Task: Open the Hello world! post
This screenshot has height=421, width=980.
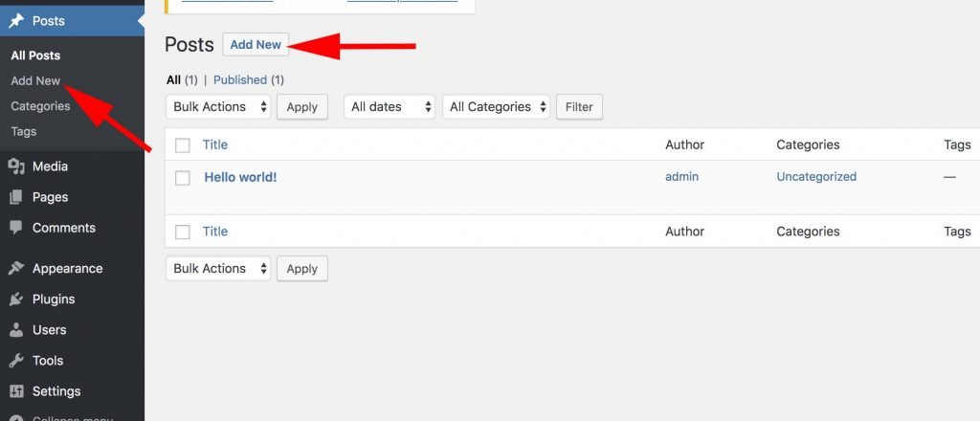Action: (240, 177)
